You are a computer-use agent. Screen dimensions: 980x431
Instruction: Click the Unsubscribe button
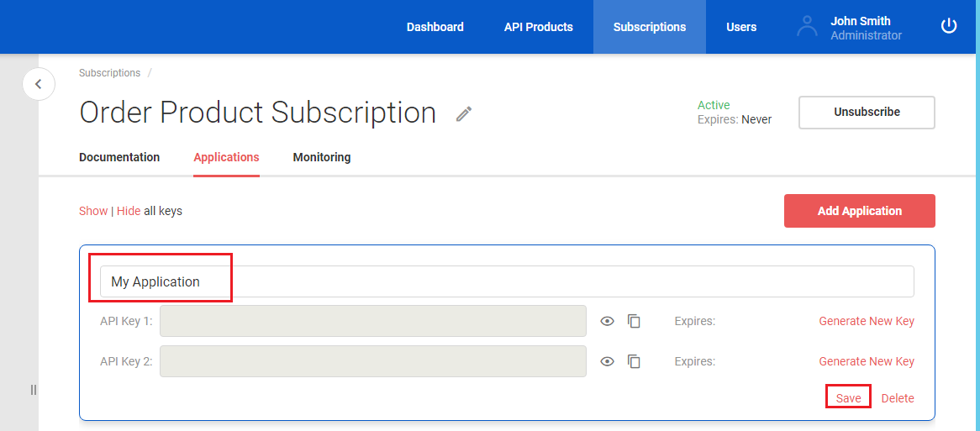tap(867, 113)
